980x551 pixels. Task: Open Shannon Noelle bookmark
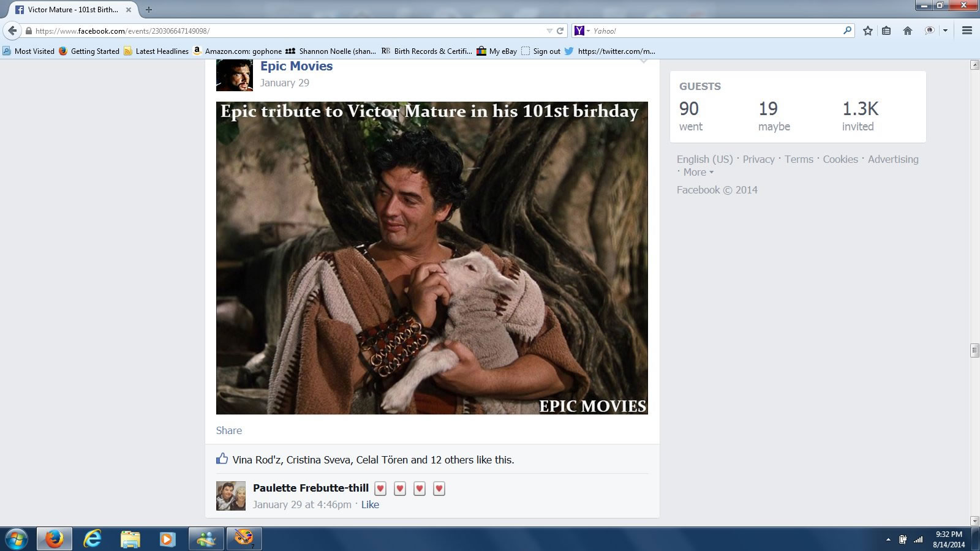331,51
